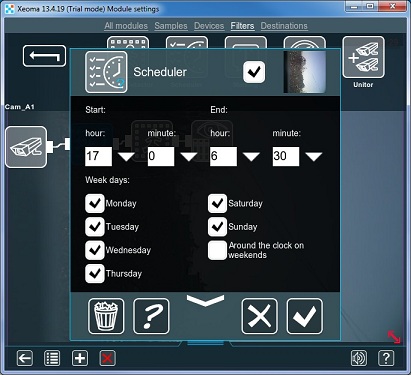This screenshot has width=411, height=375.
Task: Add a new camera with plus icon
Action: [80, 358]
